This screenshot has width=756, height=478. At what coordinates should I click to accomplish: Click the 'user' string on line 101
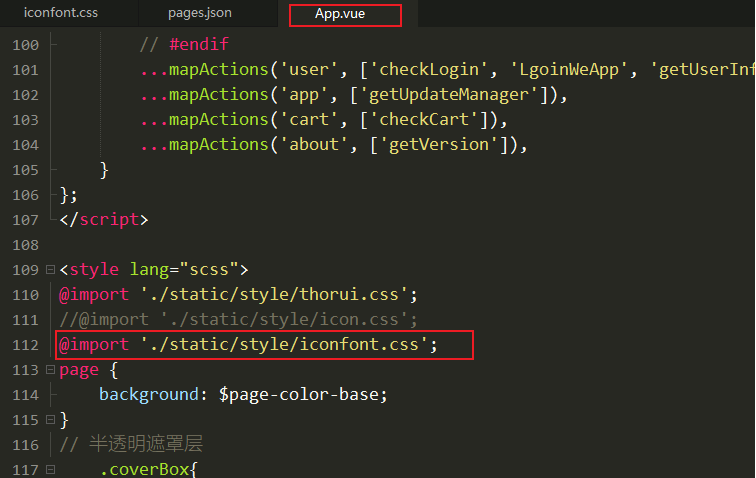pos(309,69)
